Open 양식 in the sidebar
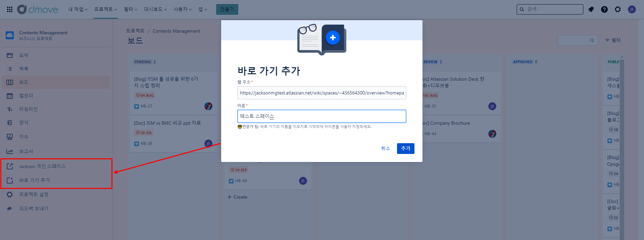This screenshot has height=240, width=644. tap(56, 122)
